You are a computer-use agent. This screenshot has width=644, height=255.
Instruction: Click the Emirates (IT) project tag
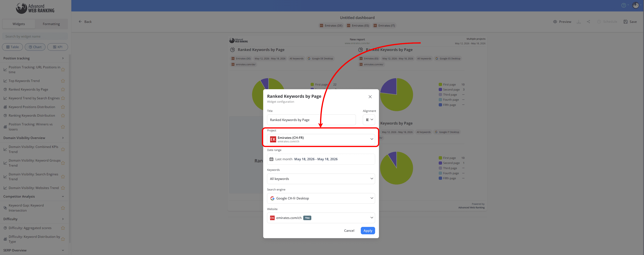pos(384,26)
